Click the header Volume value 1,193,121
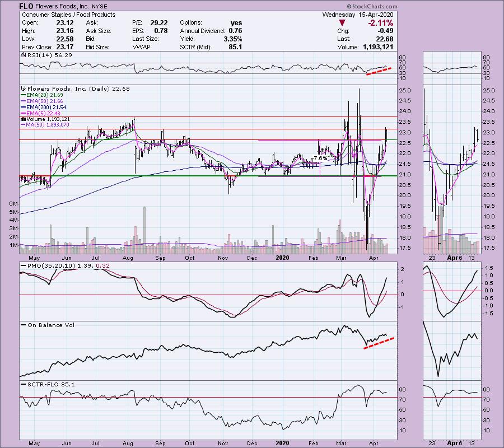Viewport: 504px width, 448px height. (x=378, y=47)
